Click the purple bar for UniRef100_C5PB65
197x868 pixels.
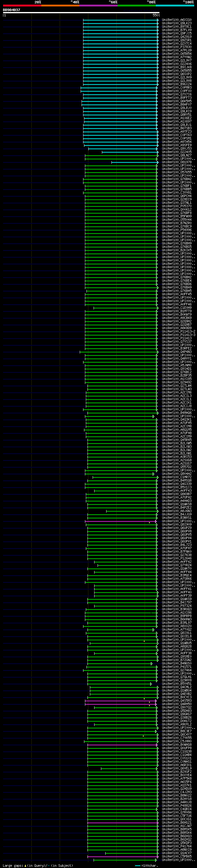[123, 857]
